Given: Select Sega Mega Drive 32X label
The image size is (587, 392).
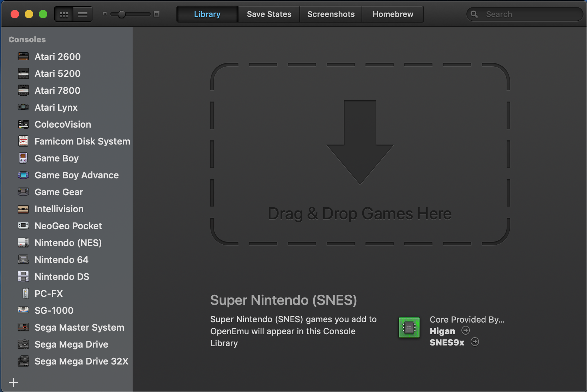Looking at the screenshot, I should 81,361.
